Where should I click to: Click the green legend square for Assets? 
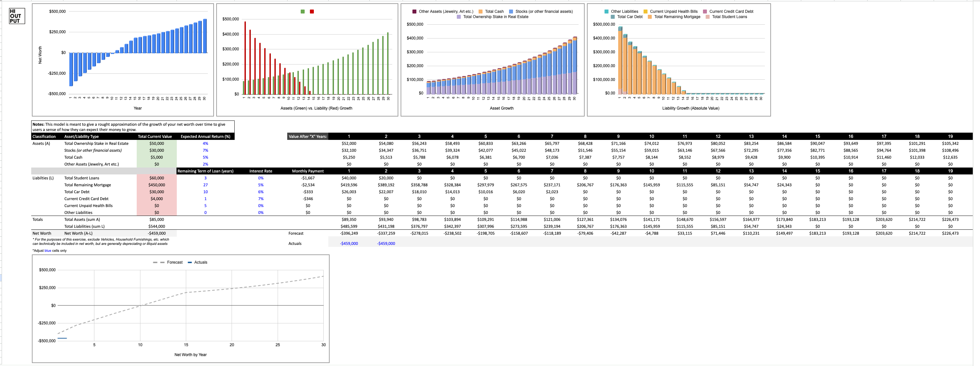coord(302,12)
